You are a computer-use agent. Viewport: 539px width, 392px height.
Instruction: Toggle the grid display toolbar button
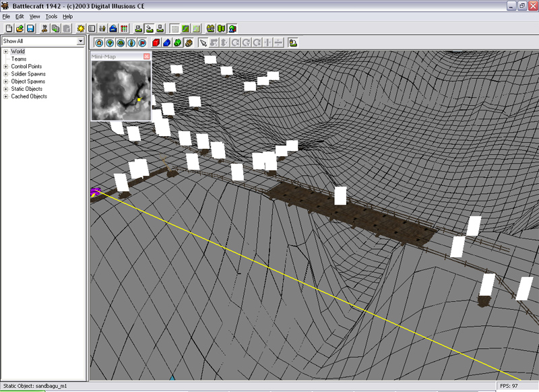(175, 29)
